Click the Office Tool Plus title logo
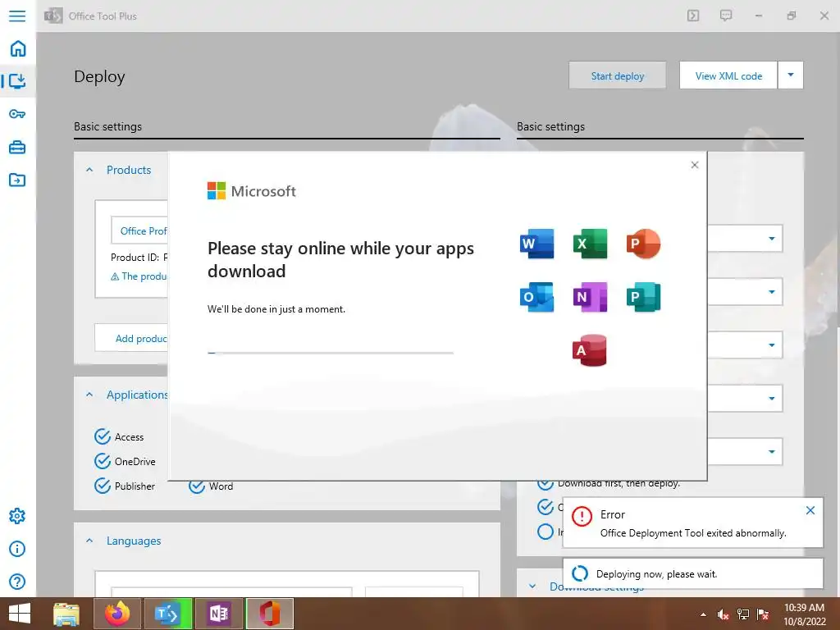The image size is (840, 630). tap(53, 16)
